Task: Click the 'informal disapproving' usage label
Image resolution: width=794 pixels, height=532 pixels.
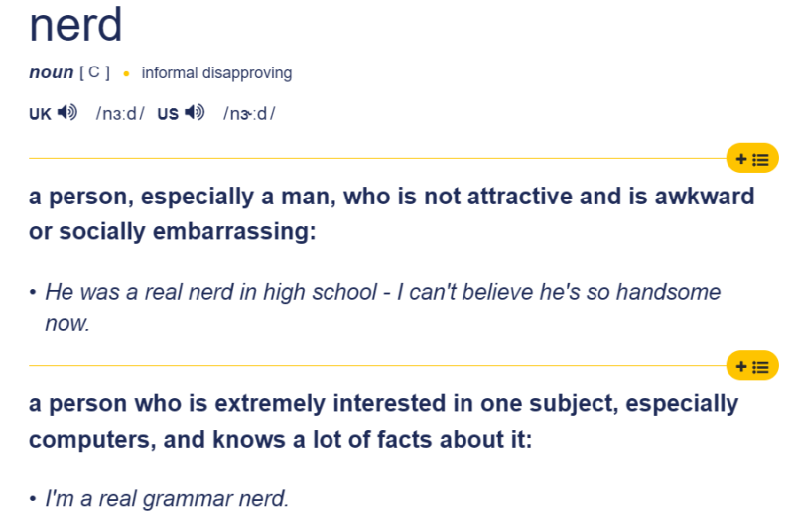Action: [x=216, y=73]
